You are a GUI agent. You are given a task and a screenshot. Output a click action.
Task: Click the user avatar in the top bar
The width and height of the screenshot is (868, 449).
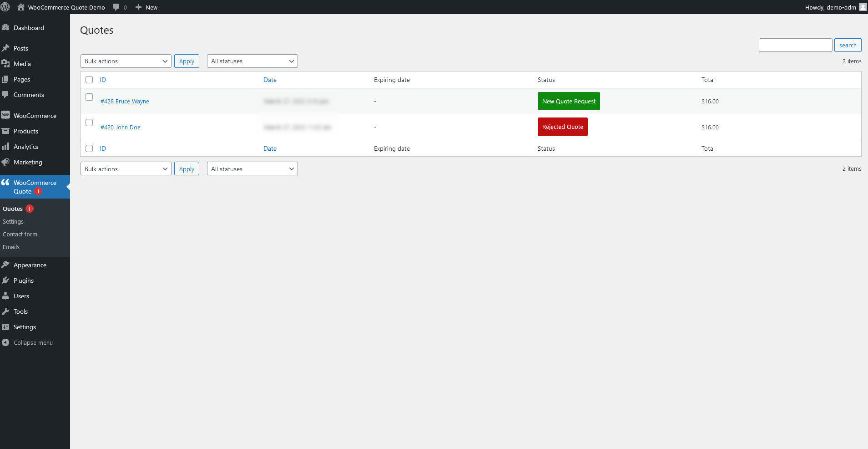coord(863,7)
